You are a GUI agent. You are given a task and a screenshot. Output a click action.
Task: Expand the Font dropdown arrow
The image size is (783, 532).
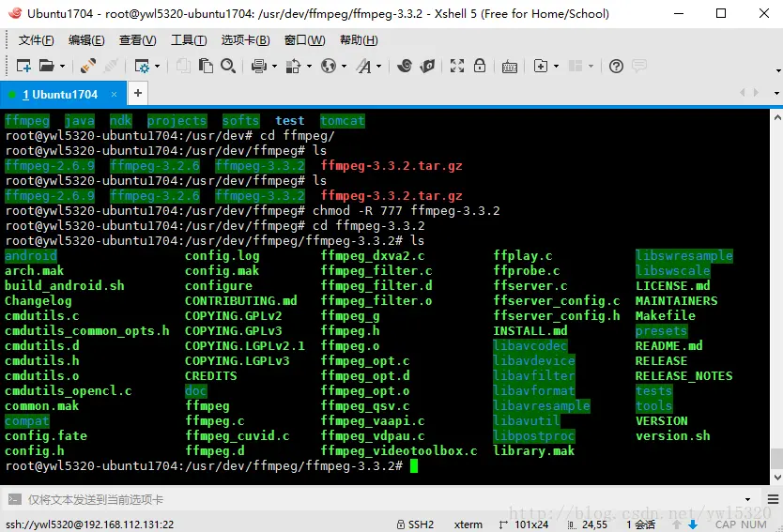tap(378, 66)
